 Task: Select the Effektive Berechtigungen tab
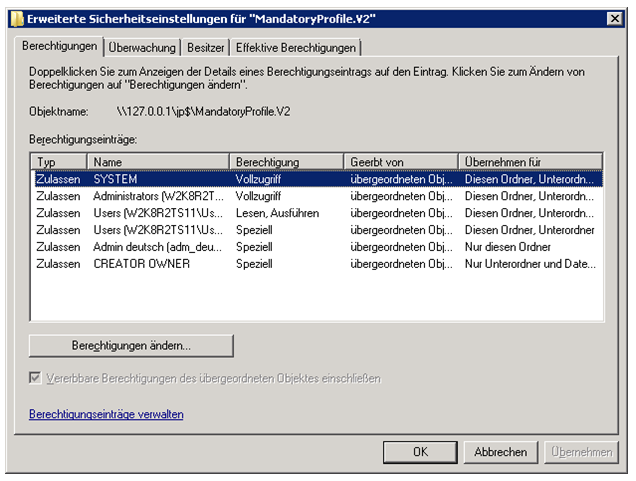pos(295,47)
